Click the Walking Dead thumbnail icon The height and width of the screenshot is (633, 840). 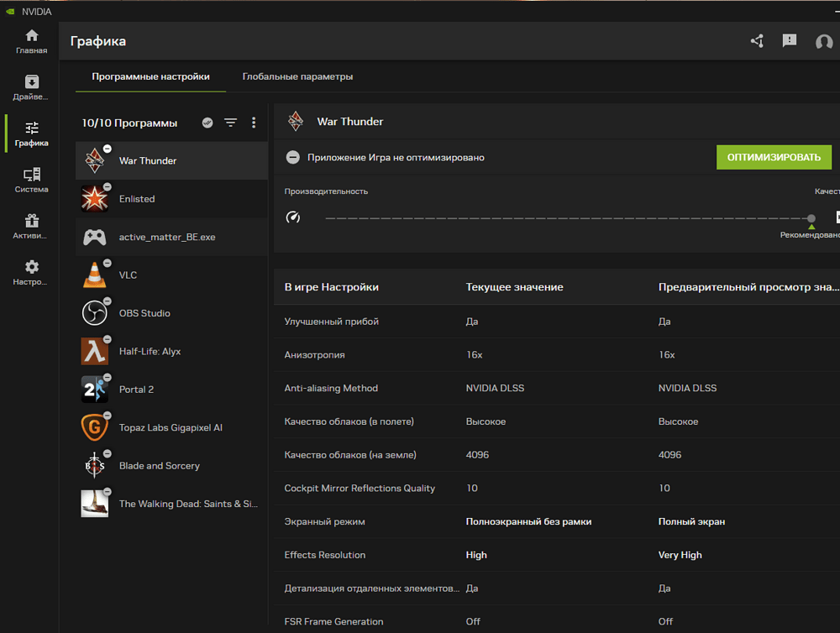[94, 504]
